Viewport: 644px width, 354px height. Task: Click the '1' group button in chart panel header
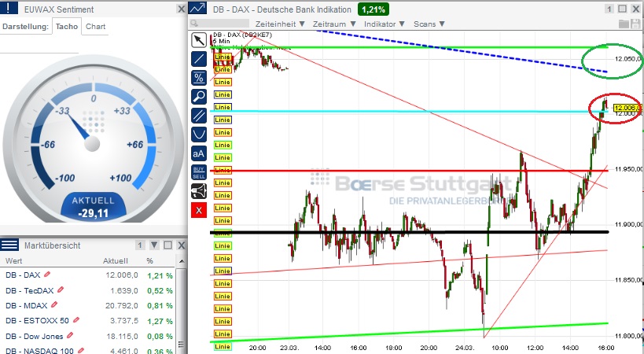[609, 9]
